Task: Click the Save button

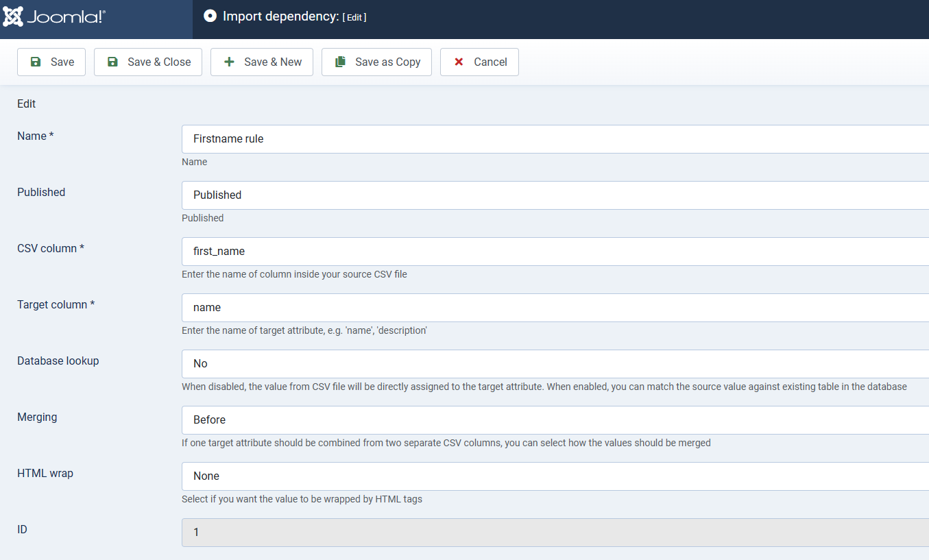Action: [51, 62]
